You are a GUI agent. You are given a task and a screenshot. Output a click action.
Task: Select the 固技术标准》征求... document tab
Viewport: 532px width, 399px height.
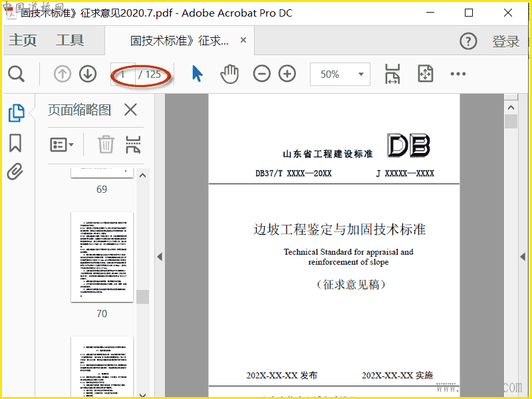pos(180,41)
